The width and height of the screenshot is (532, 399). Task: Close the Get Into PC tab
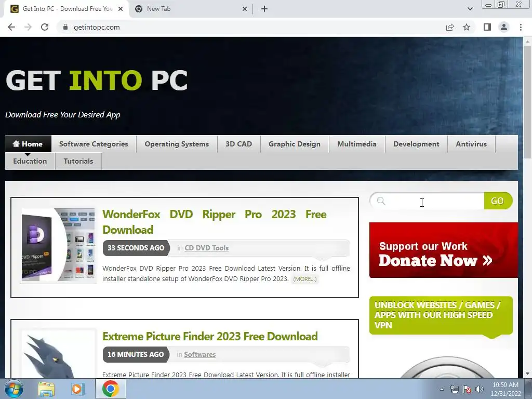pos(121,9)
